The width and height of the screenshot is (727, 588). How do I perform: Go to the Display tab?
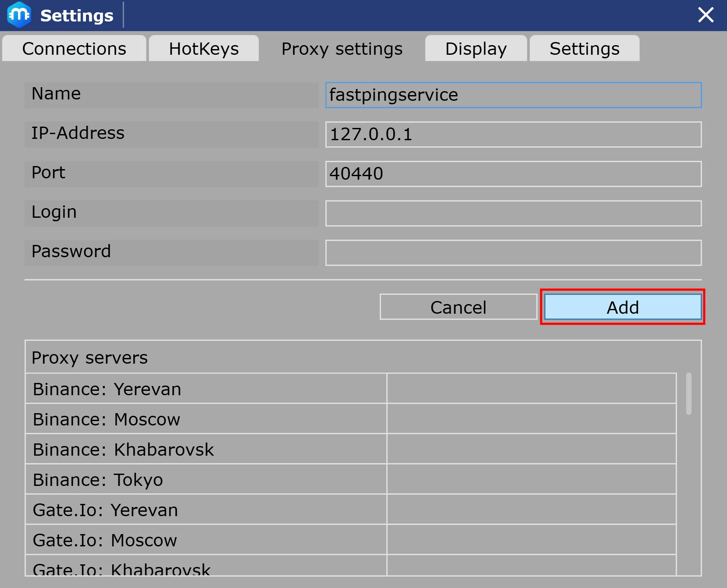tap(476, 49)
